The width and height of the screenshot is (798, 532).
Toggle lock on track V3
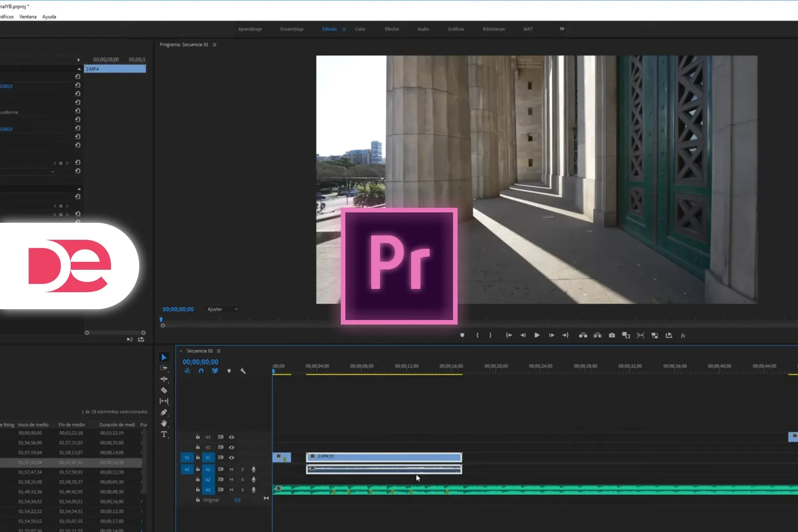(x=198, y=437)
